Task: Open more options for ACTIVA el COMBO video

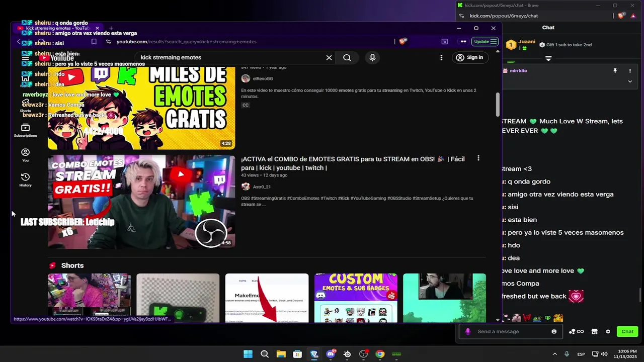Action: [478, 158]
